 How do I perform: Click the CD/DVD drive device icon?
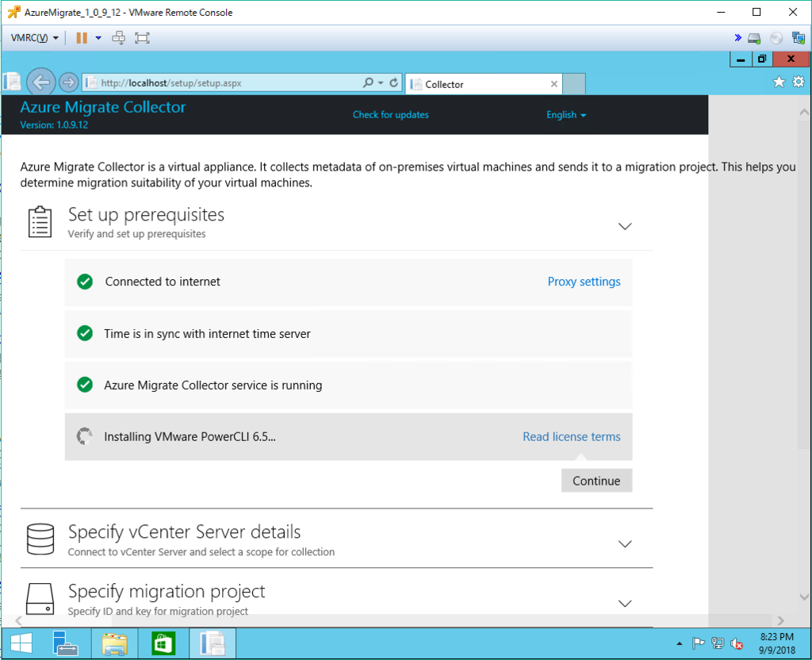(776, 38)
